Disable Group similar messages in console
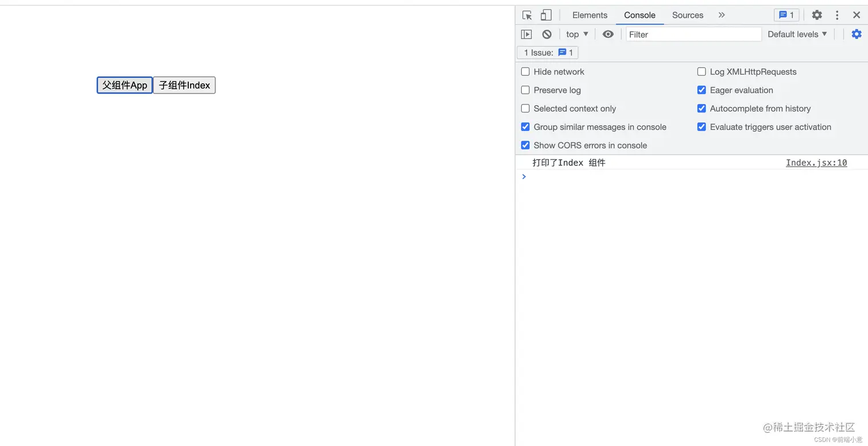868x446 pixels. 525,127
